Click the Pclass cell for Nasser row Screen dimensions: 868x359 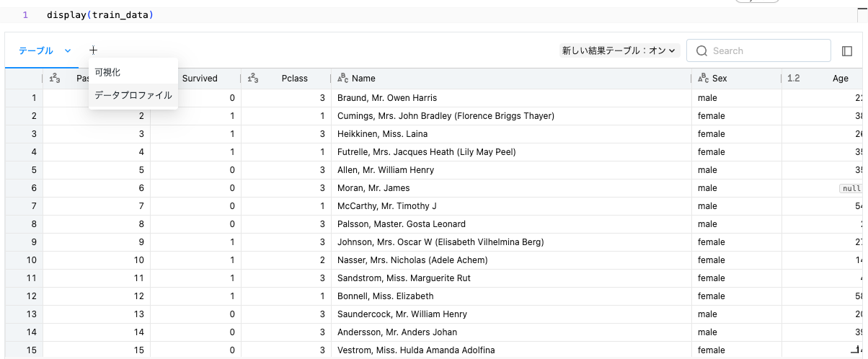tap(285, 260)
